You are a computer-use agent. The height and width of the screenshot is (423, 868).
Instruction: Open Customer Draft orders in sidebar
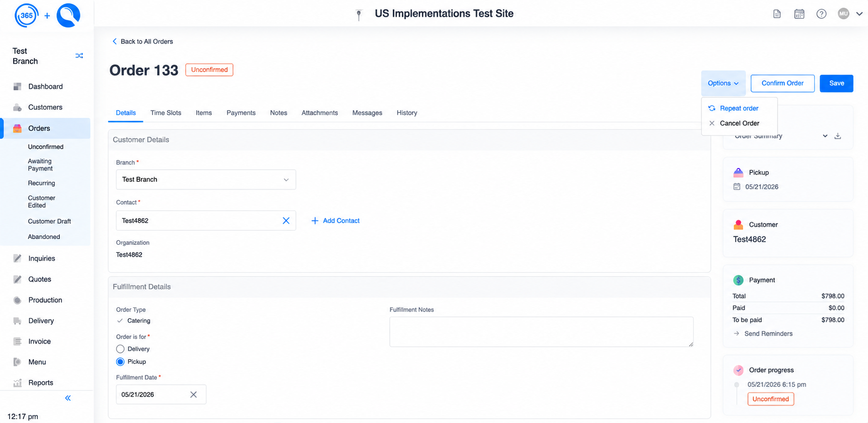tap(49, 221)
